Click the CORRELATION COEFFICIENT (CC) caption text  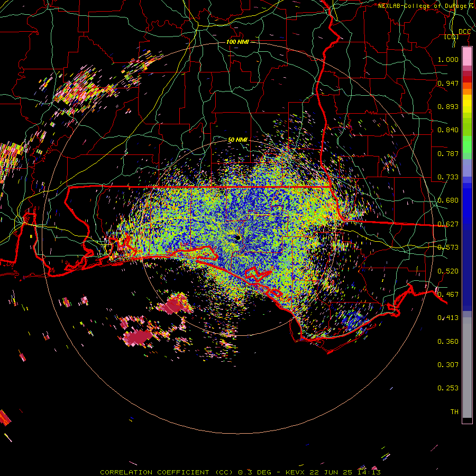pyautogui.click(x=167, y=472)
